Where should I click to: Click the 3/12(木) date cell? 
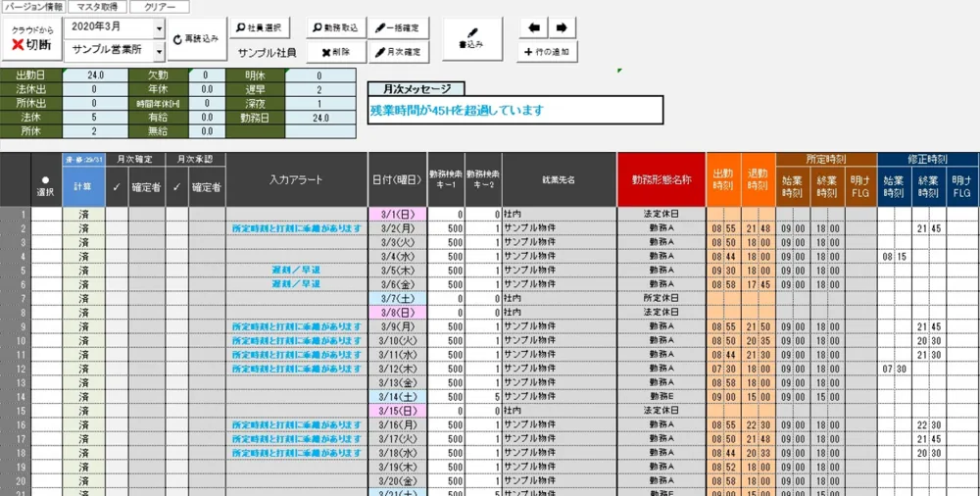coord(398,369)
